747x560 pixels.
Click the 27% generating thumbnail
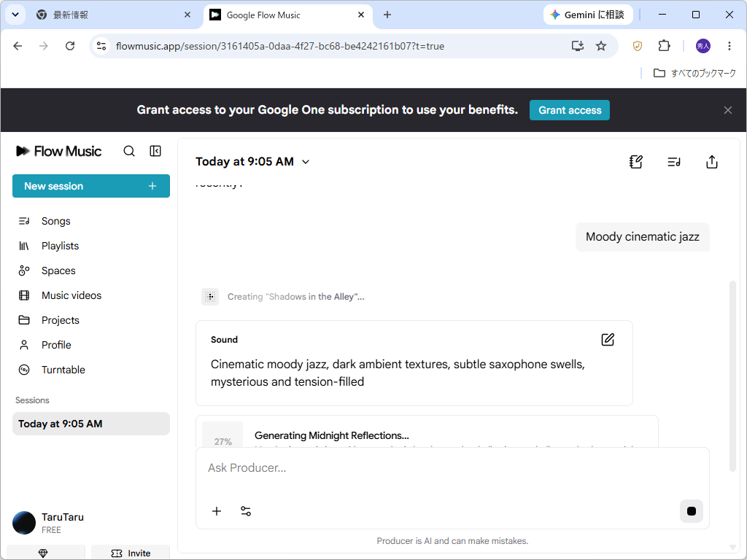222,435
